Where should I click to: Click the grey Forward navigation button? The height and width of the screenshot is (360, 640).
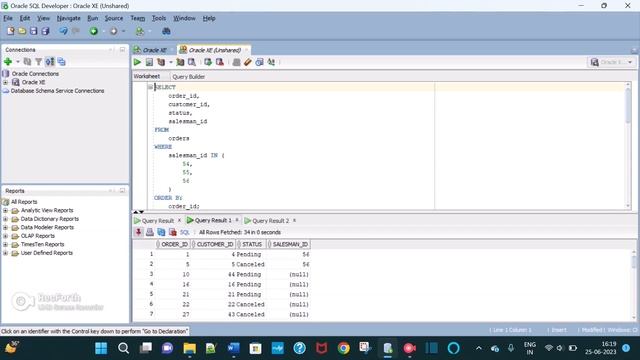(113, 31)
